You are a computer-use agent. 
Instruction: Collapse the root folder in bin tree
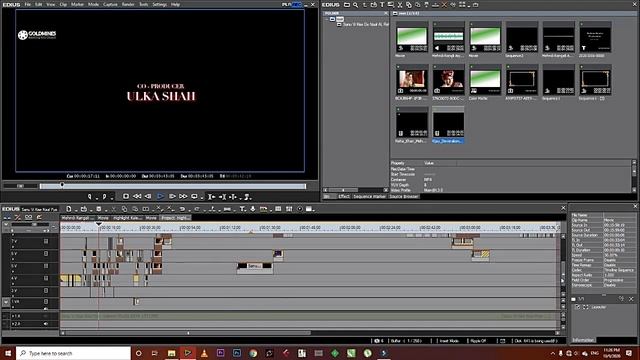click(327, 19)
